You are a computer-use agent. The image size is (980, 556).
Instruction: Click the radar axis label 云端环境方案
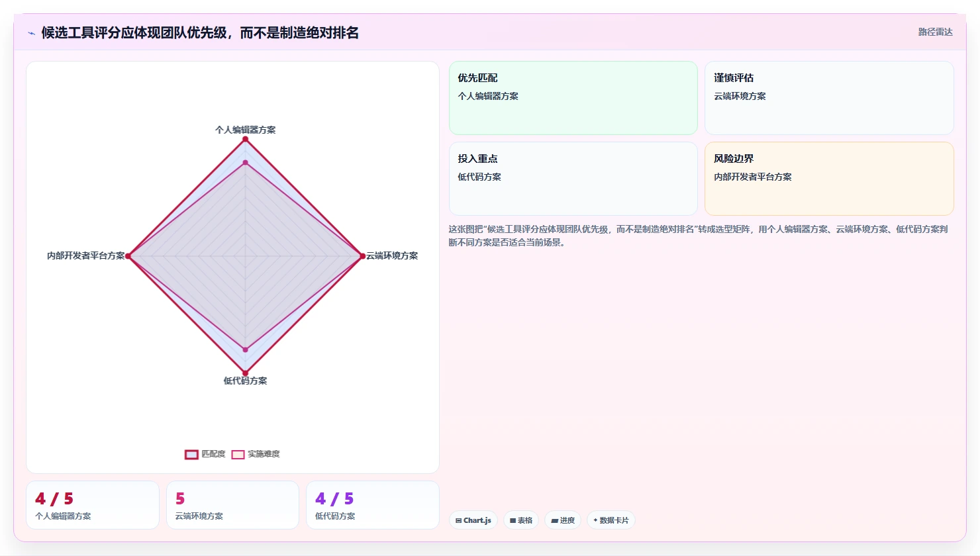click(392, 255)
